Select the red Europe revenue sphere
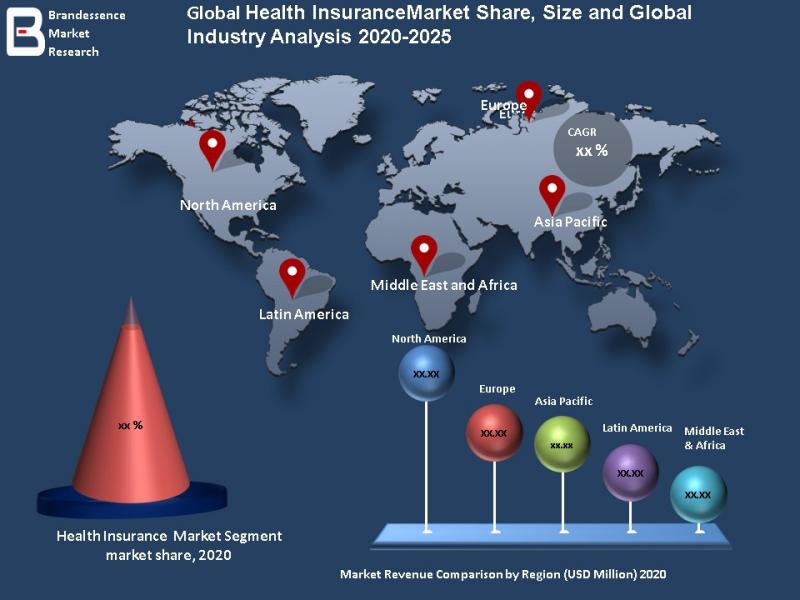Viewport: 800px width, 600px height. coord(494,433)
